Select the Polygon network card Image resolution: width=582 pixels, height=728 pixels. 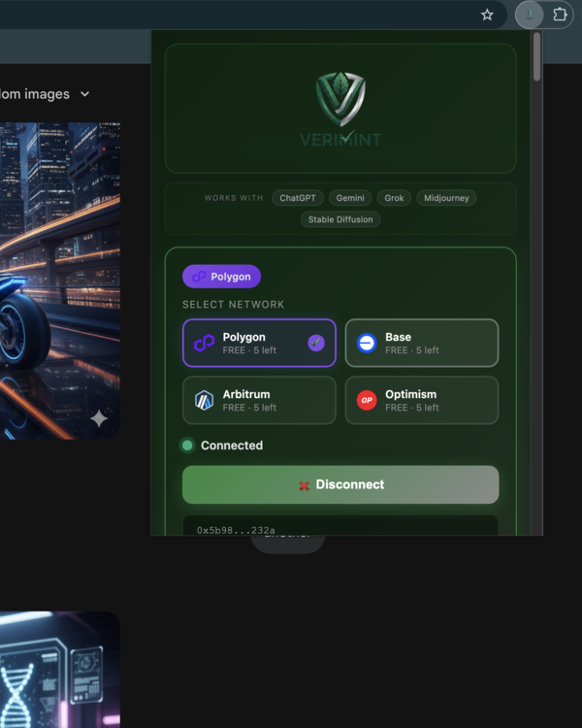point(259,343)
